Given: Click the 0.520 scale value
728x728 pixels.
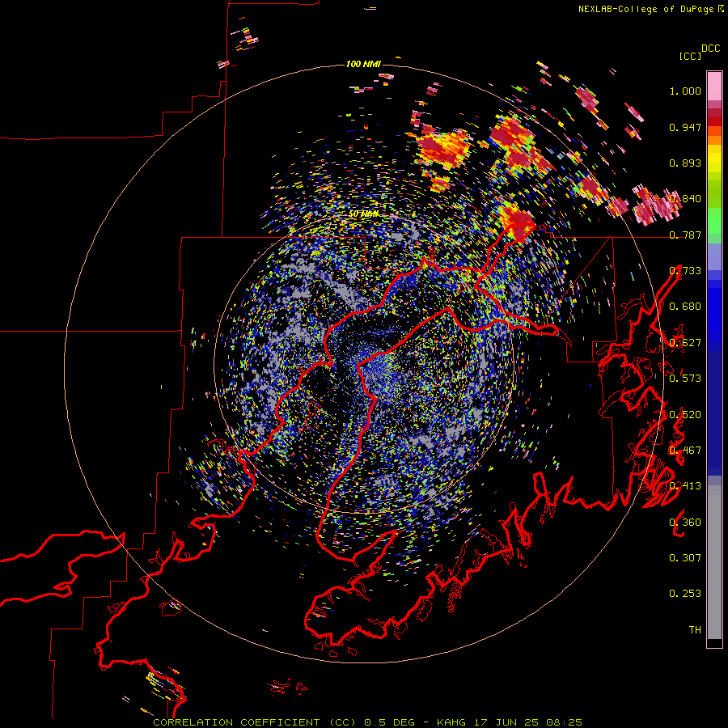Looking at the screenshot, I should pos(685,415).
